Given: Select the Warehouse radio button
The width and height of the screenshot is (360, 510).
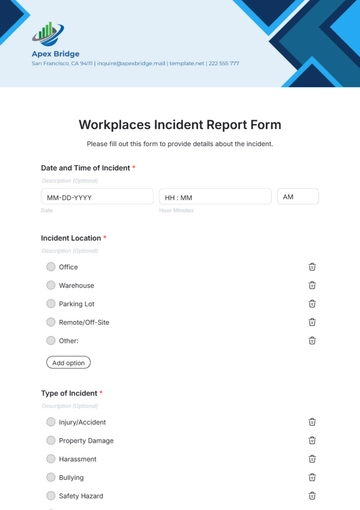Looking at the screenshot, I should 51,285.
